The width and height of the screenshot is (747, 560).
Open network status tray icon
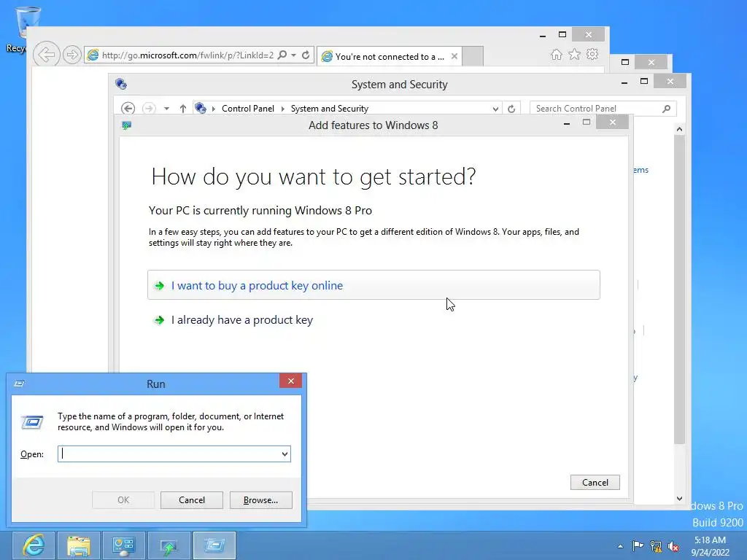pos(656,546)
